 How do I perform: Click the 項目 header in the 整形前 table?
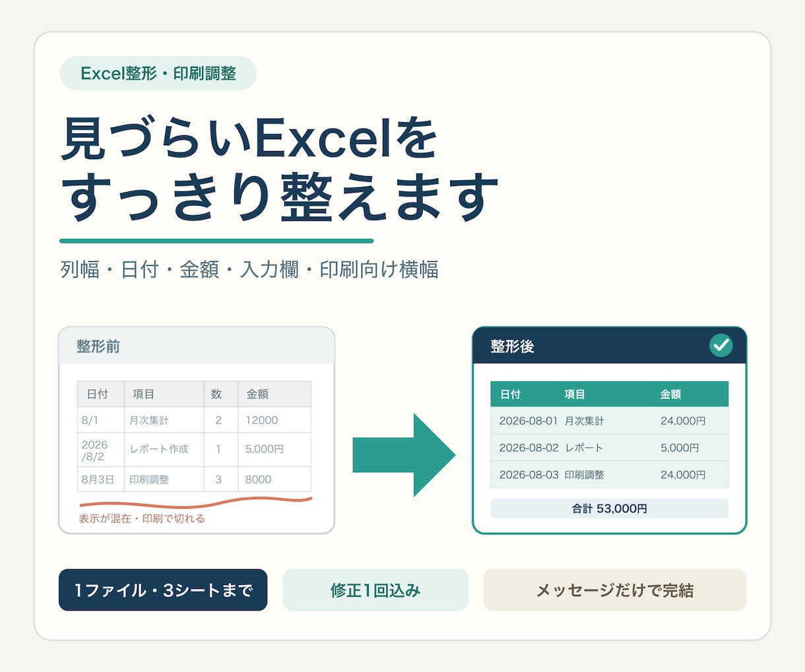[164, 394]
